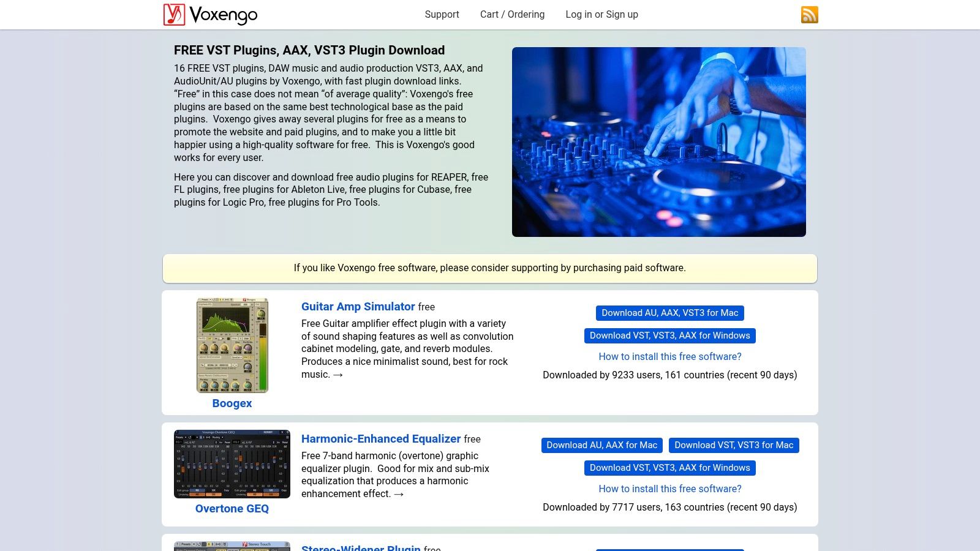
Task: Open Overtone GEQ 'How to install this free software?'
Action: pos(670,489)
